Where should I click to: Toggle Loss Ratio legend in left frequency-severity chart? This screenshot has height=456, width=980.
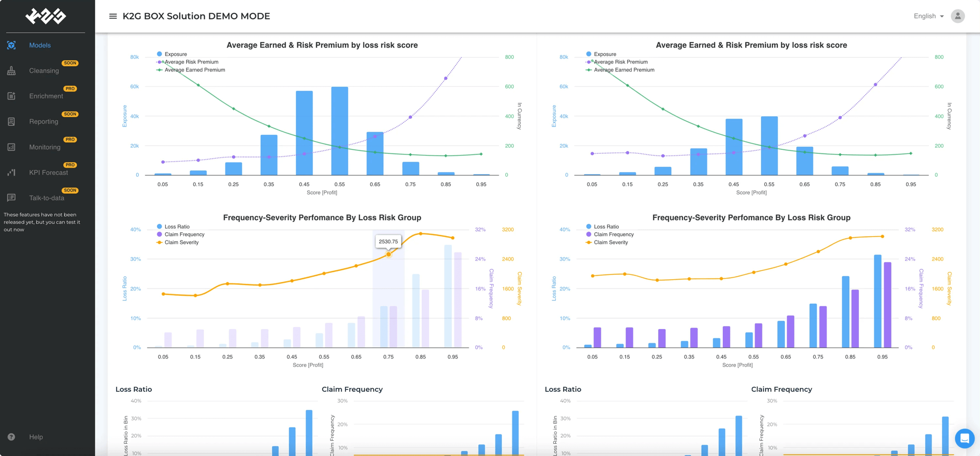[173, 226]
